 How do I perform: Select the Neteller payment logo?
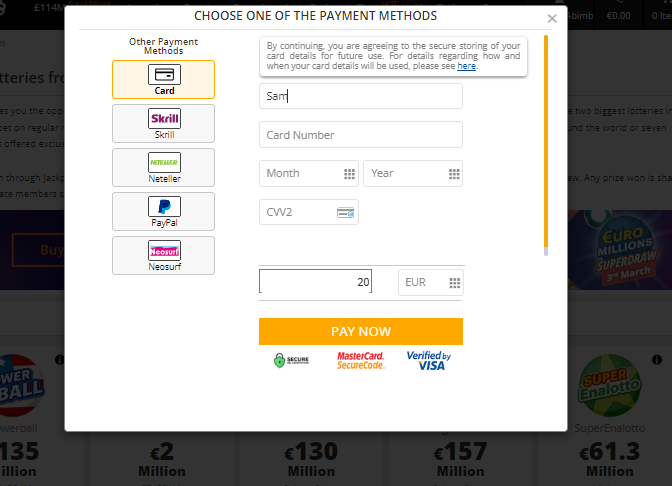[164, 162]
